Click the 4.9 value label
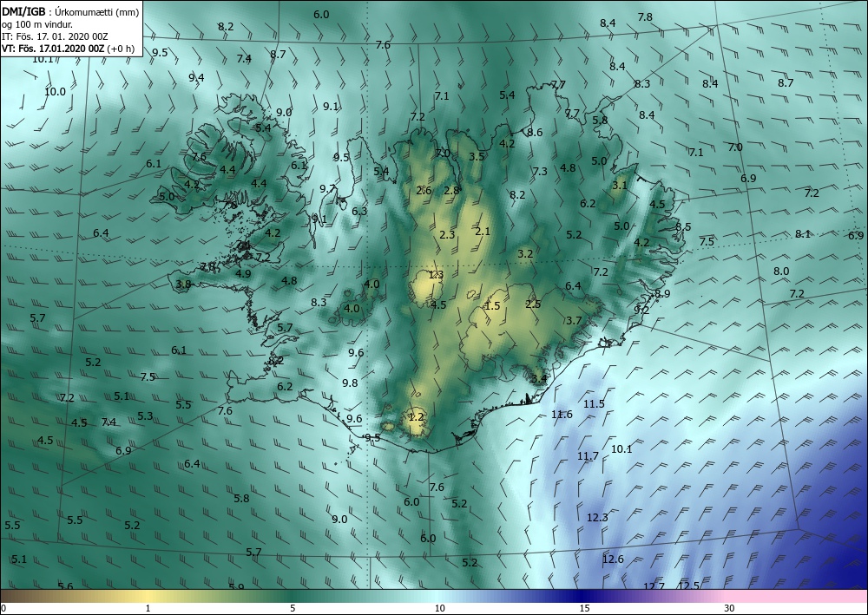 point(243,273)
